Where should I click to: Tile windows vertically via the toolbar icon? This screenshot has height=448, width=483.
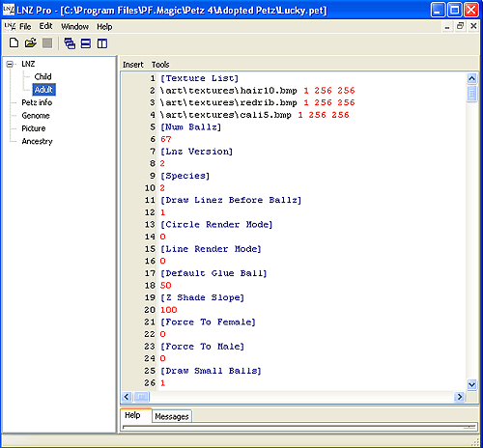[102, 43]
